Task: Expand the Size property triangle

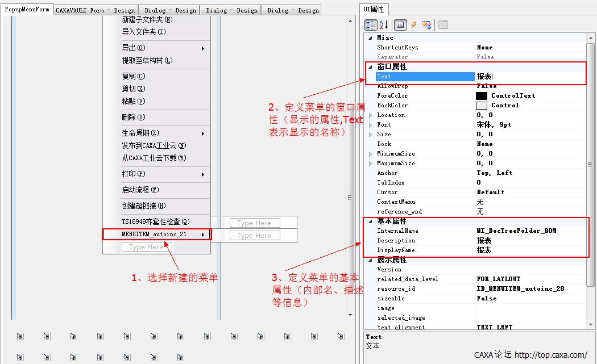Action: click(370, 135)
